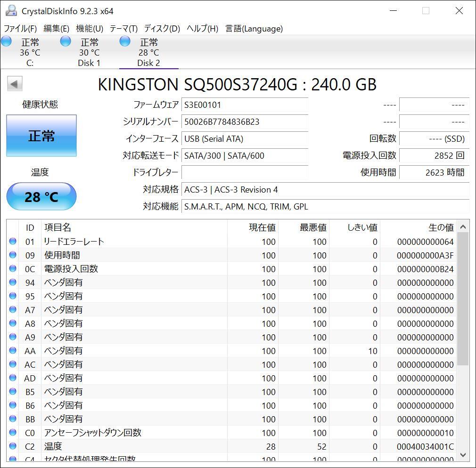Click the 28 °C temperature button
The width and height of the screenshot is (476, 468).
41,196
